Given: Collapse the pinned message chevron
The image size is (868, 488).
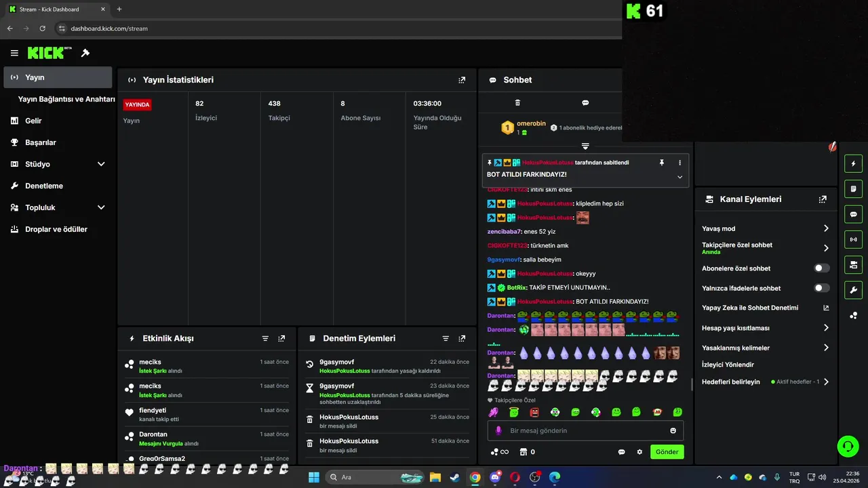Looking at the screenshot, I should pyautogui.click(x=679, y=177).
